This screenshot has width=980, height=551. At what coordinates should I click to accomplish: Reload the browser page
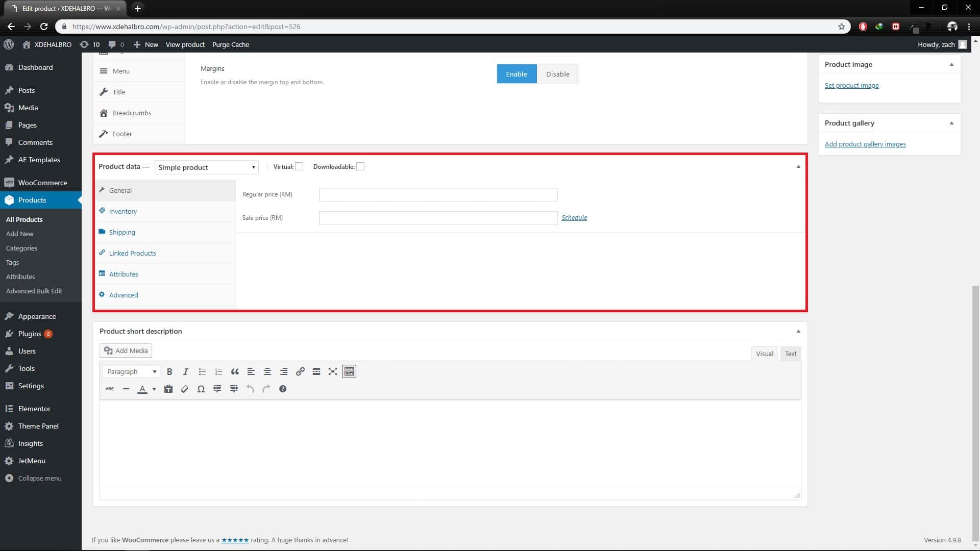tap(44, 27)
